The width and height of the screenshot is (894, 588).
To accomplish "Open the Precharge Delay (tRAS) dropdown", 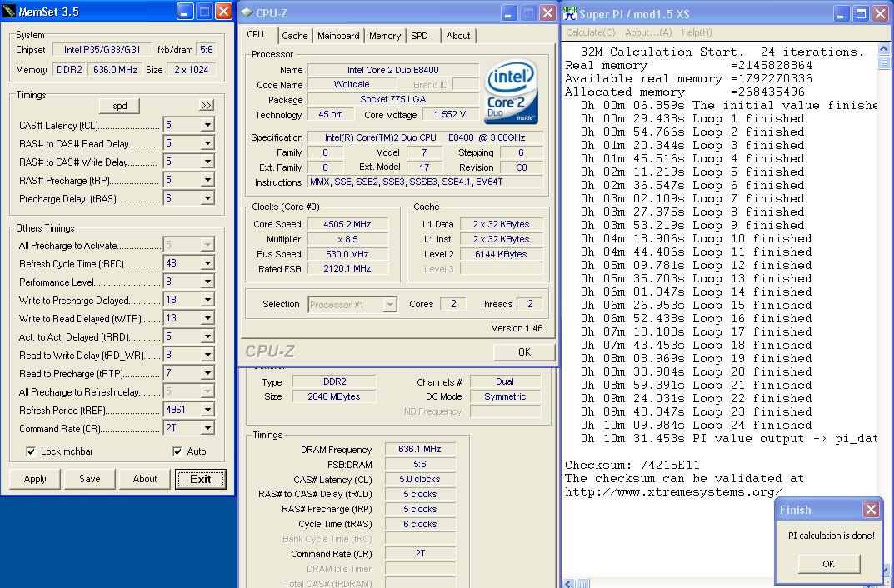I will pyautogui.click(x=207, y=198).
